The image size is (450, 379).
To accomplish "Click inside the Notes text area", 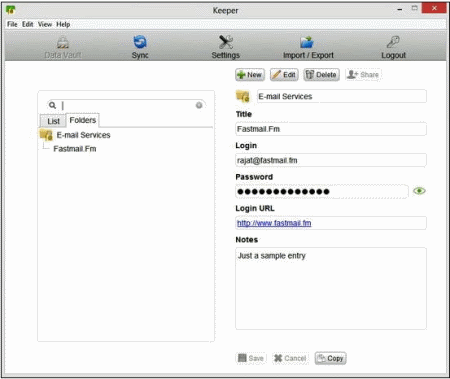I will (x=331, y=289).
